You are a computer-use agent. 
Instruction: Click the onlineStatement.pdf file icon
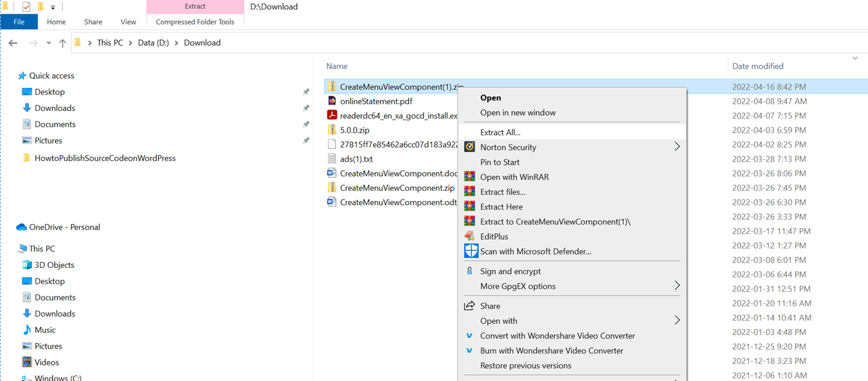(x=332, y=102)
